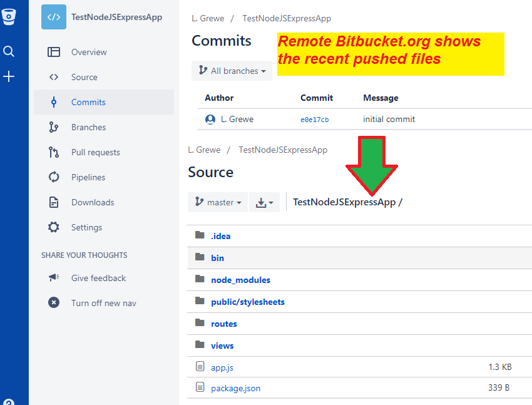
Task: Open Pull requests page
Action: tap(95, 152)
